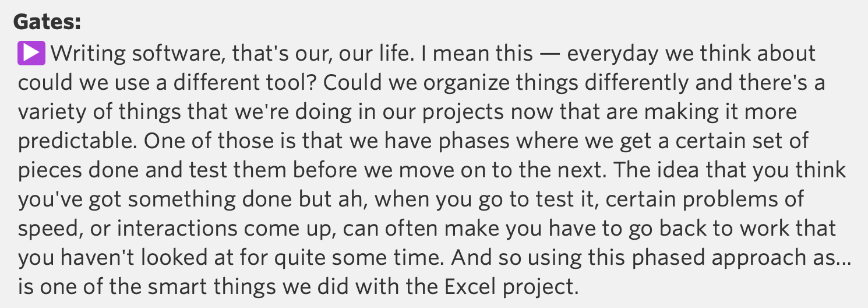Viewport: 868px width, 308px height.
Task: Click the bold 'Gates:' speaker label
Action: pyautogui.click(x=47, y=23)
